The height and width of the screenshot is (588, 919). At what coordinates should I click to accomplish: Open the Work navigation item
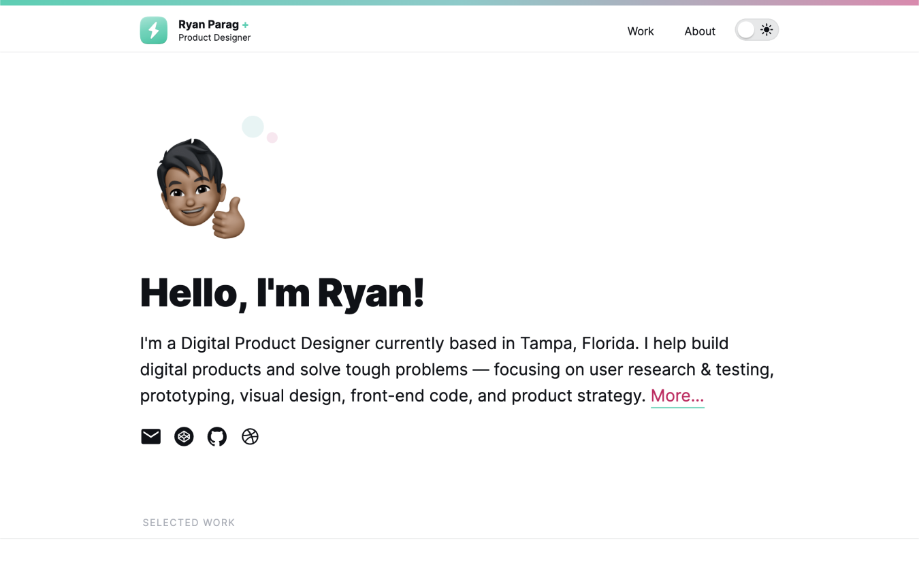640,31
